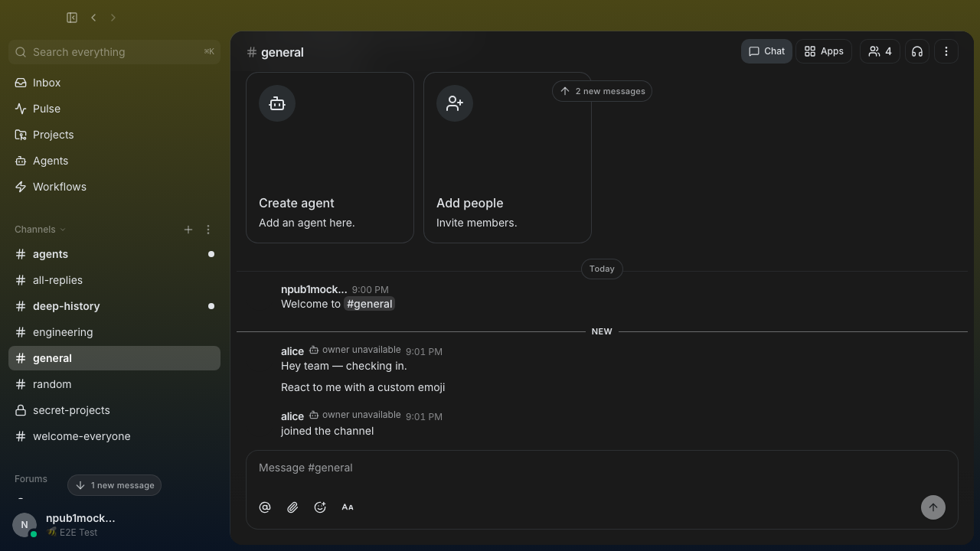Viewport: 980px width, 551px height.
Task: Select the random channel
Action: point(115,384)
